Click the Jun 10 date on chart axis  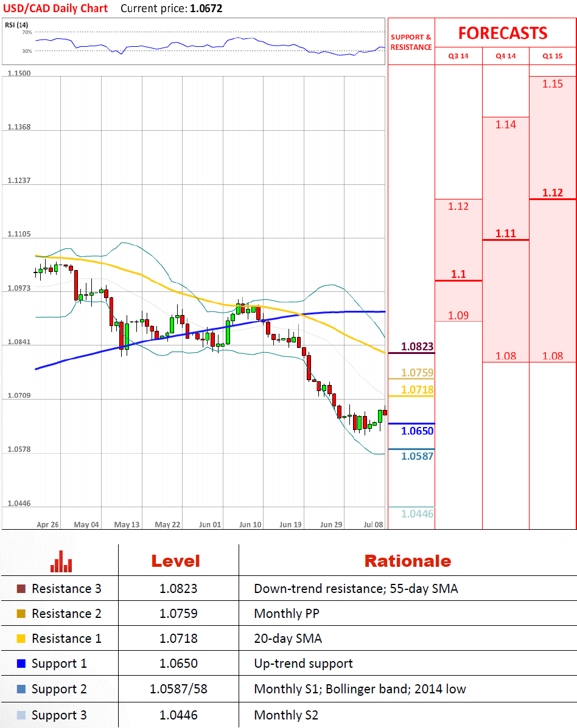tap(250, 524)
